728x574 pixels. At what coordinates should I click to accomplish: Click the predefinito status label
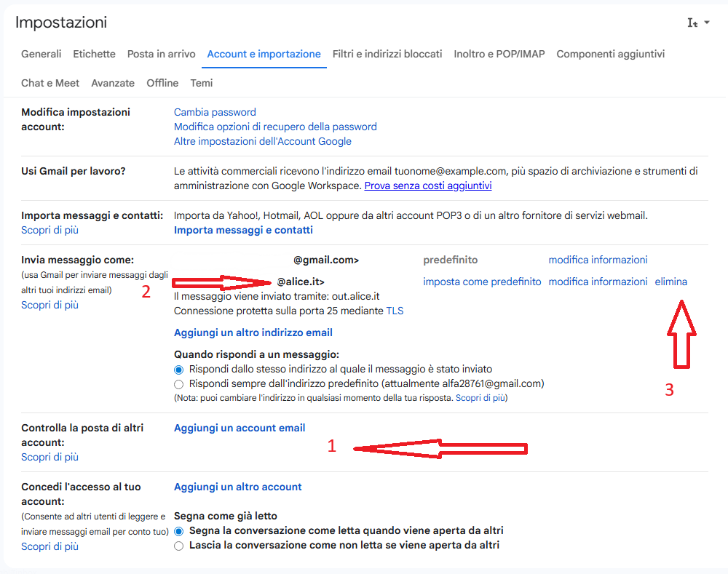click(x=451, y=260)
